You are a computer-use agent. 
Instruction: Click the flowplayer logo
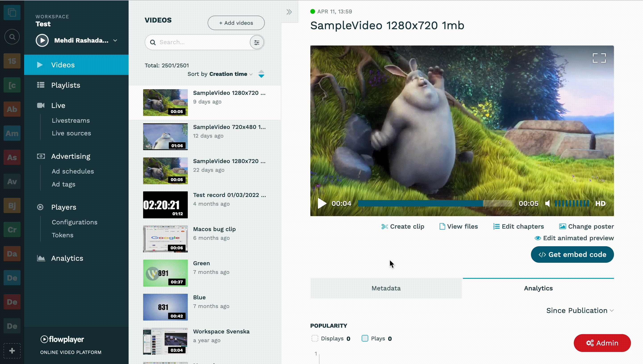[x=62, y=339]
